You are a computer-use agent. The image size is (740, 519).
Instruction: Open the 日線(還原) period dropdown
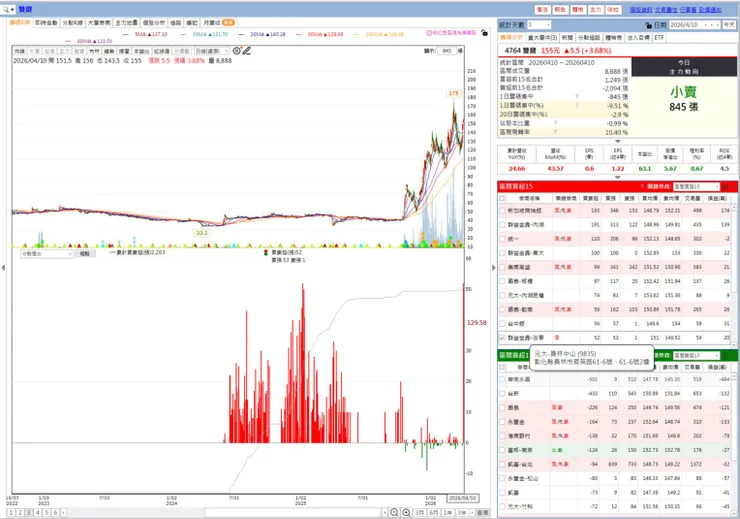212,51
